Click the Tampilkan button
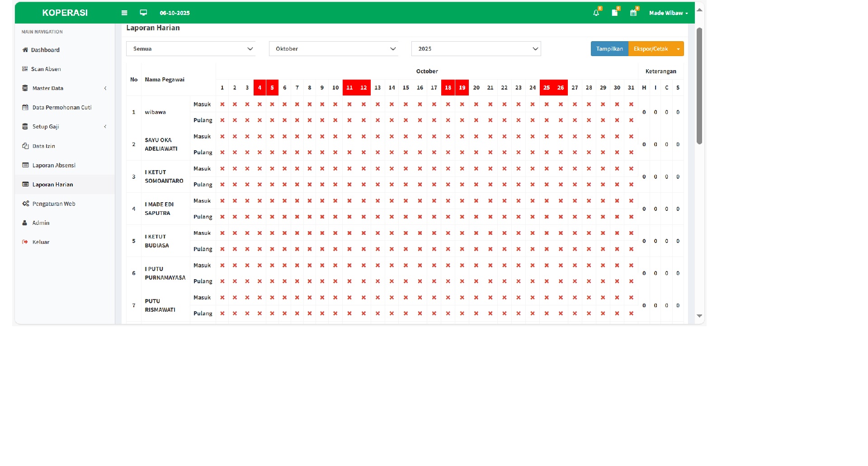 click(x=609, y=48)
